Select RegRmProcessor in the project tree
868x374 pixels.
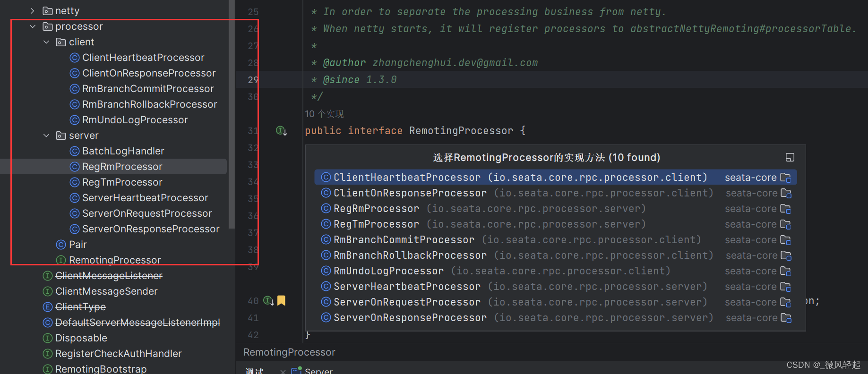tap(122, 167)
